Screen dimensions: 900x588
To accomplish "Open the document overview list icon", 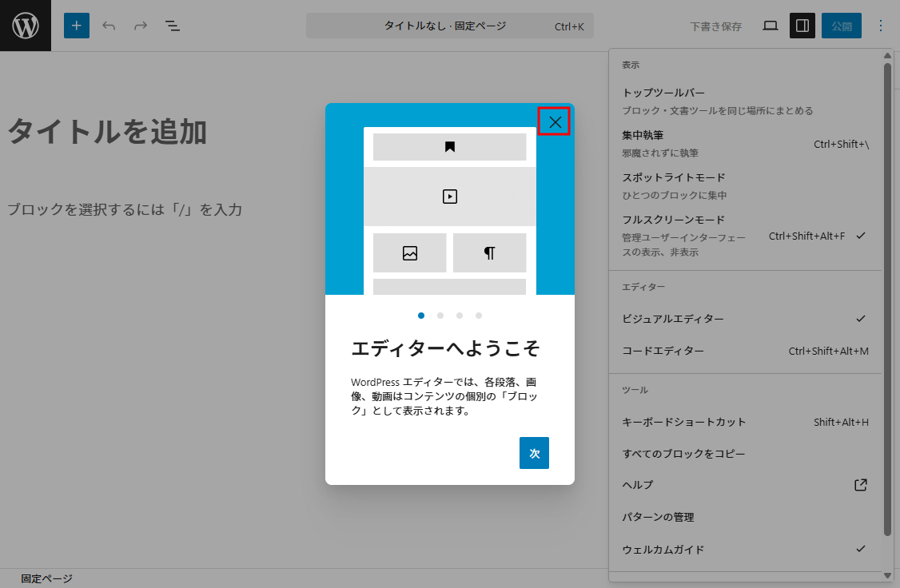I will 173,26.
